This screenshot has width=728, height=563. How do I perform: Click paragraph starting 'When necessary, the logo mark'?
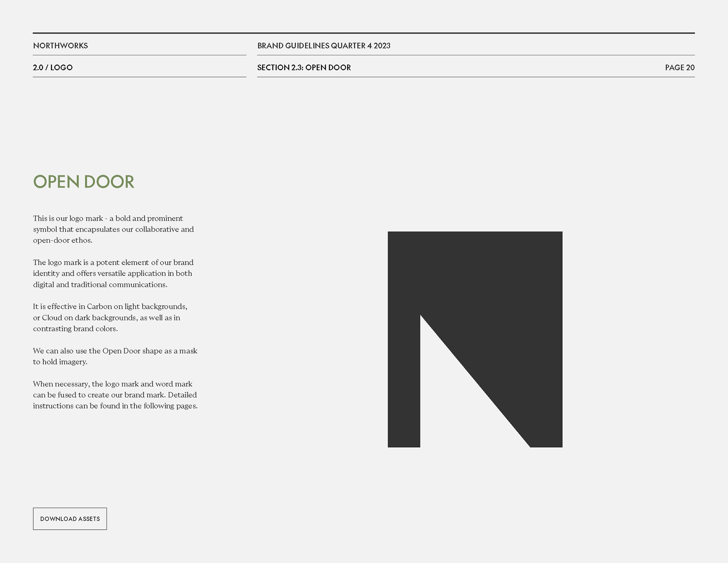pyautogui.click(x=115, y=395)
